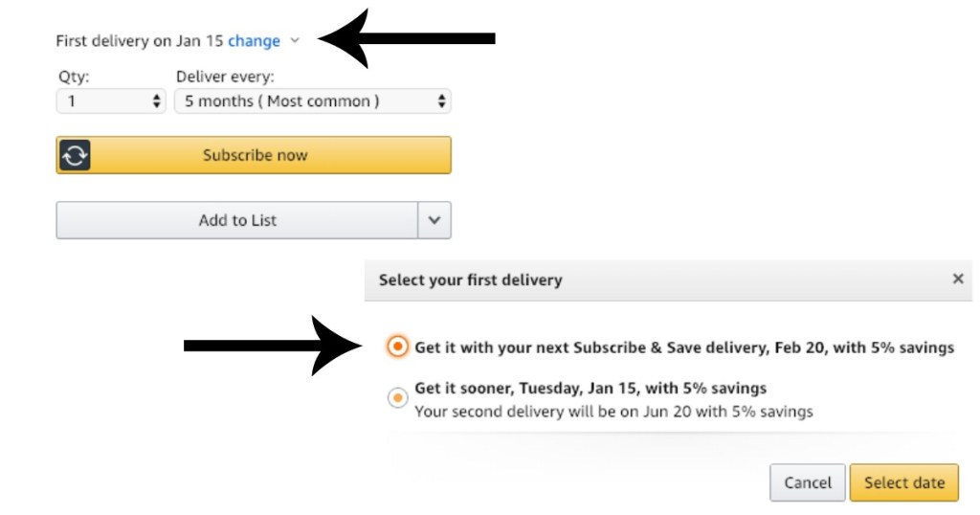Click the black arrow pointing at first radio option
The height and width of the screenshot is (515, 980).
(x=273, y=346)
